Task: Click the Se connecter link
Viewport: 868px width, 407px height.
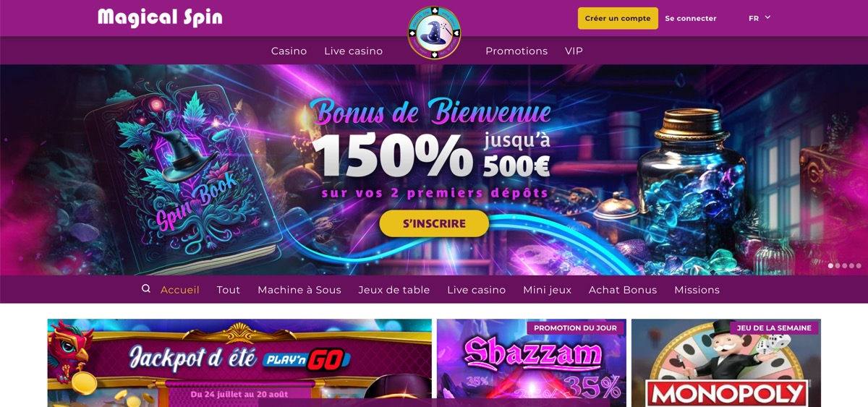Action: click(x=691, y=18)
